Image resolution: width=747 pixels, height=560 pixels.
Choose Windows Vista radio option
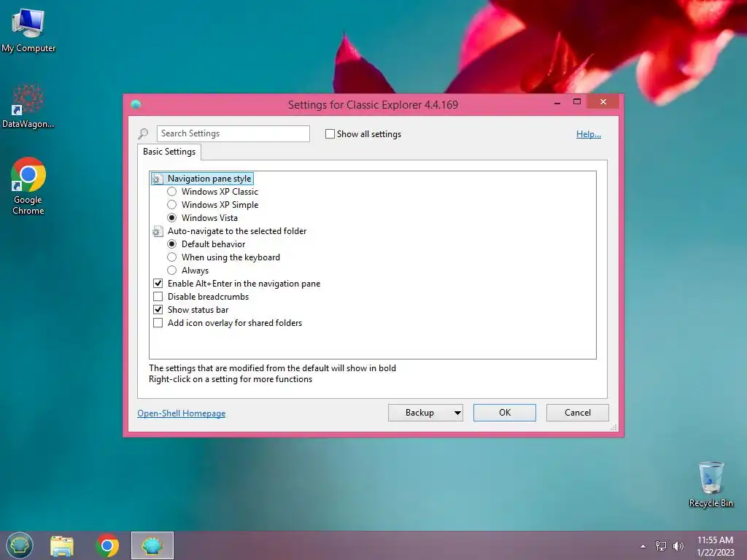point(172,218)
